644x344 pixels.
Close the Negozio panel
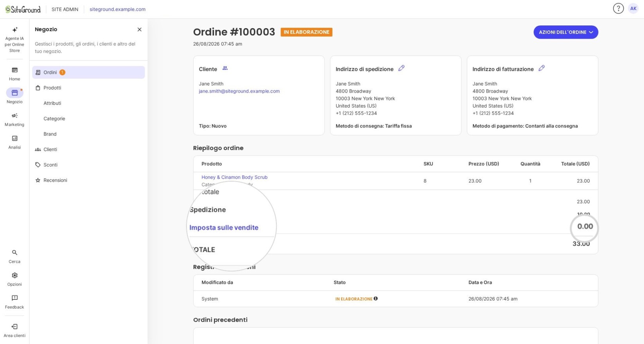[x=139, y=29]
